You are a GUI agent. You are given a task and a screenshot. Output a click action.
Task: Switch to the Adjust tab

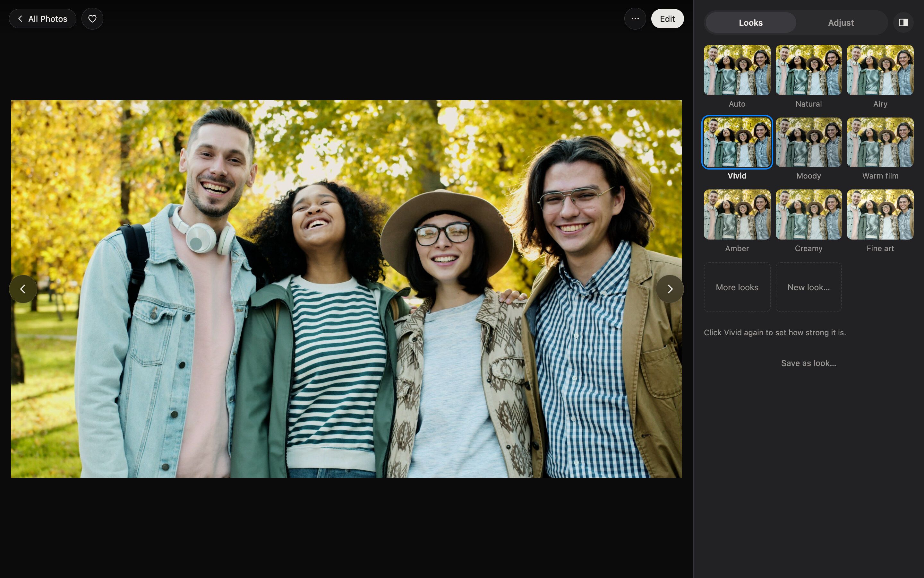(841, 22)
